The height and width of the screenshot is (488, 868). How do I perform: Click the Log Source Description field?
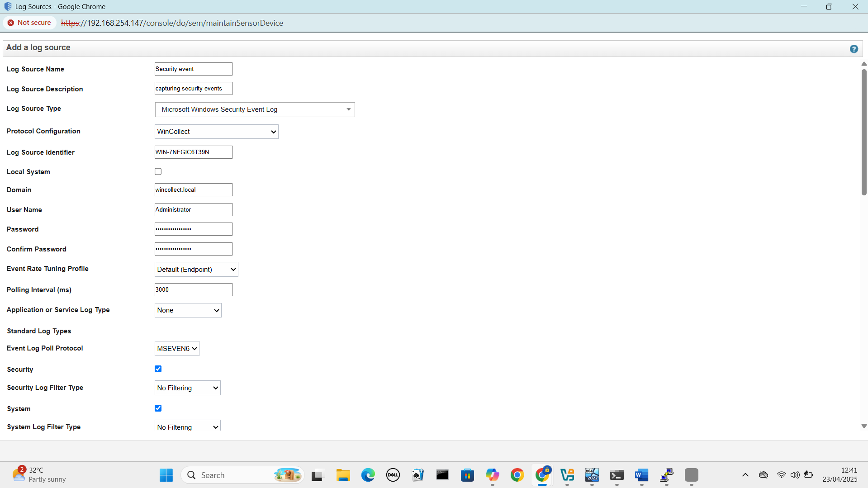[194, 89]
